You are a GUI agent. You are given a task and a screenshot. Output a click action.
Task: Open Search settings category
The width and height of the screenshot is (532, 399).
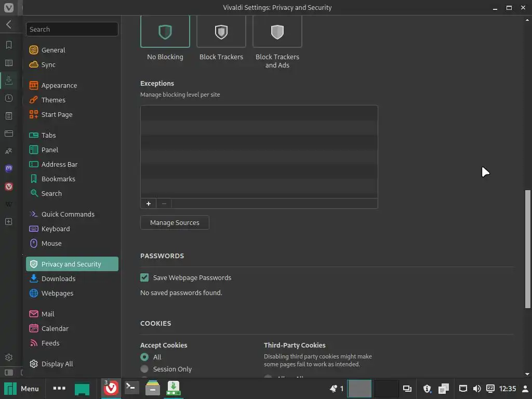[72, 193]
